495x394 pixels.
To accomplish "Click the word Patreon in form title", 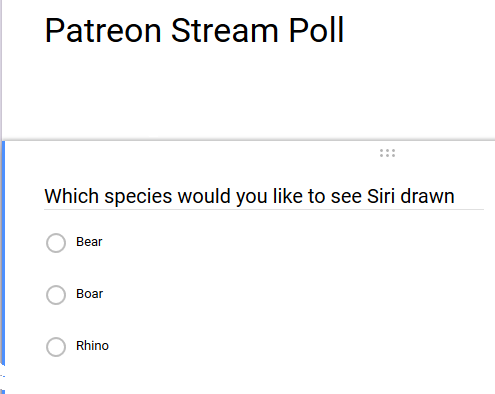I will click(x=103, y=30).
